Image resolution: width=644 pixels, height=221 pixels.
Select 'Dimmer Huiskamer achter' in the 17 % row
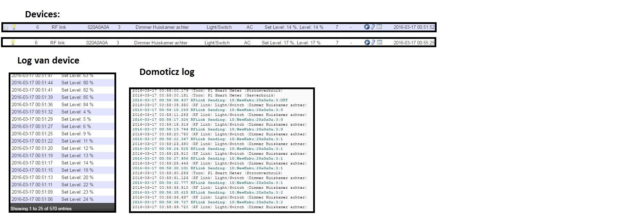(x=161, y=43)
